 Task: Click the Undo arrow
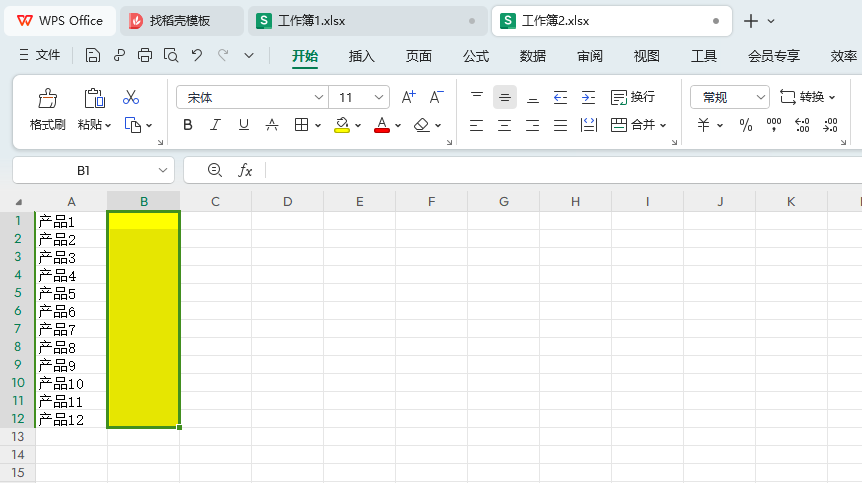coord(197,55)
